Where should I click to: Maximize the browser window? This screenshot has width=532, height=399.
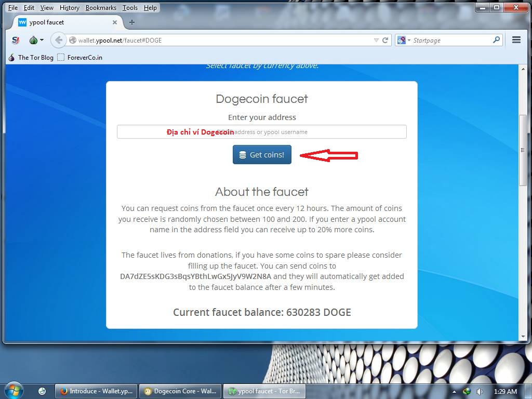(x=496, y=7)
